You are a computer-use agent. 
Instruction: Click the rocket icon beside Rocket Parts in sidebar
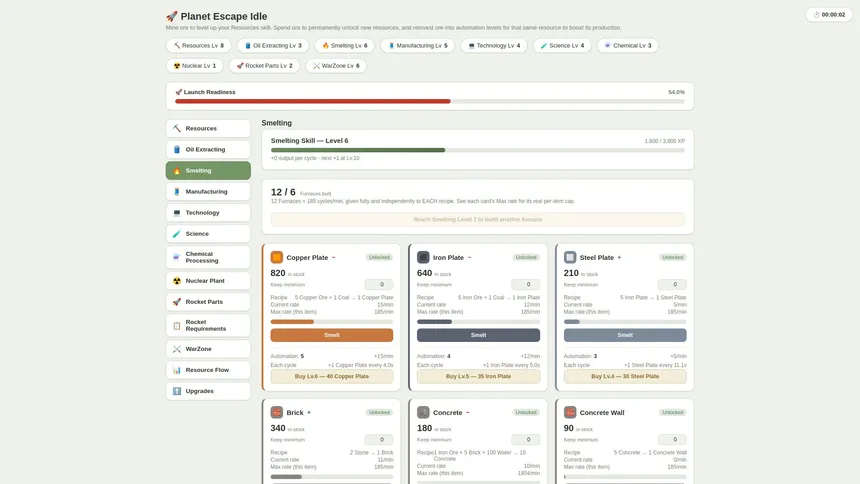tap(177, 302)
